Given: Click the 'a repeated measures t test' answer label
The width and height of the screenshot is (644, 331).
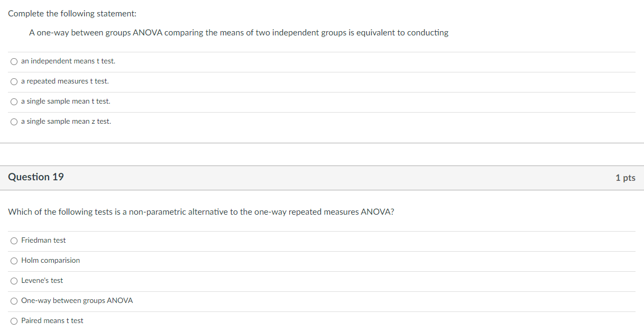Looking at the screenshot, I should pos(65,81).
